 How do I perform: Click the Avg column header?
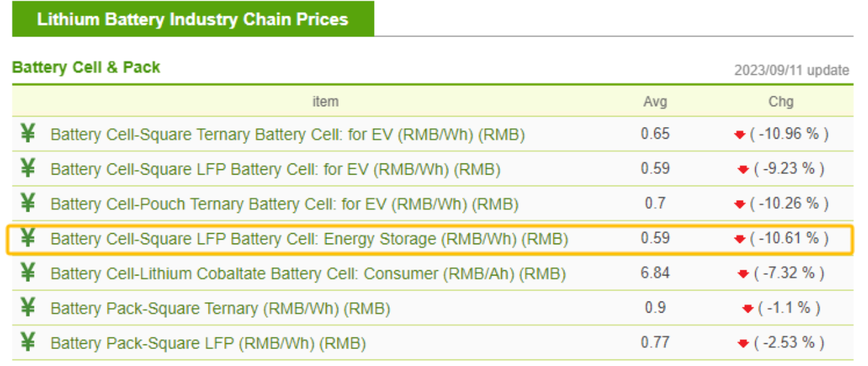click(x=655, y=102)
